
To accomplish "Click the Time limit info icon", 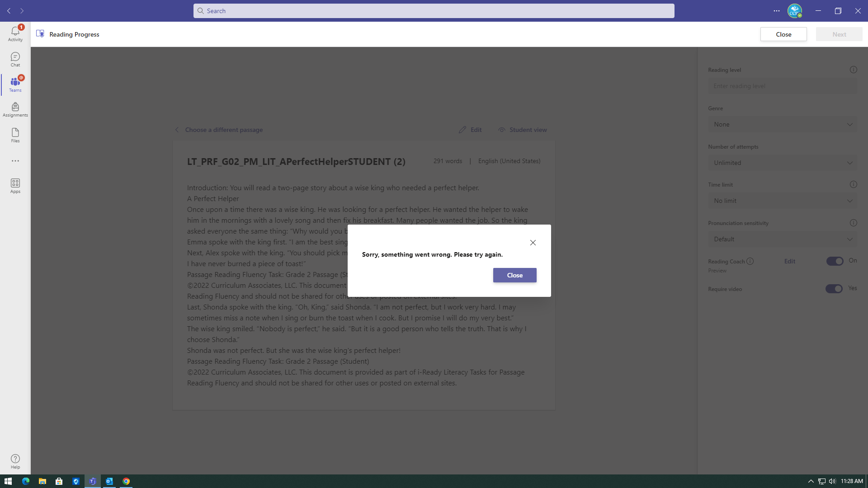I will [853, 184].
